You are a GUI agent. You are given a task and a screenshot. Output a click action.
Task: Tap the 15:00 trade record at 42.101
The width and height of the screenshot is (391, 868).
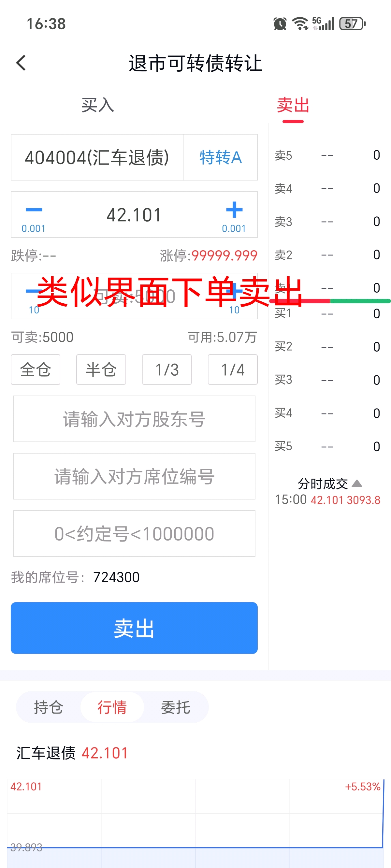point(328,500)
